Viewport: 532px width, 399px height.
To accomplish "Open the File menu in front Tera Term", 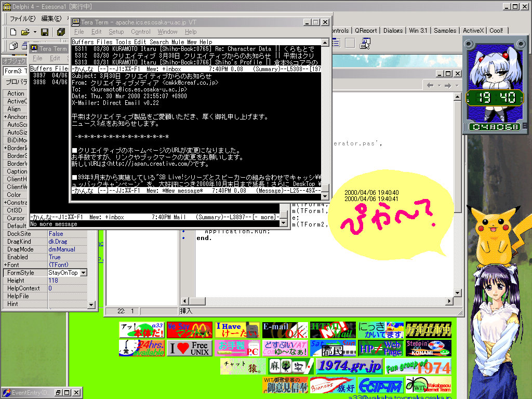I will (79, 32).
